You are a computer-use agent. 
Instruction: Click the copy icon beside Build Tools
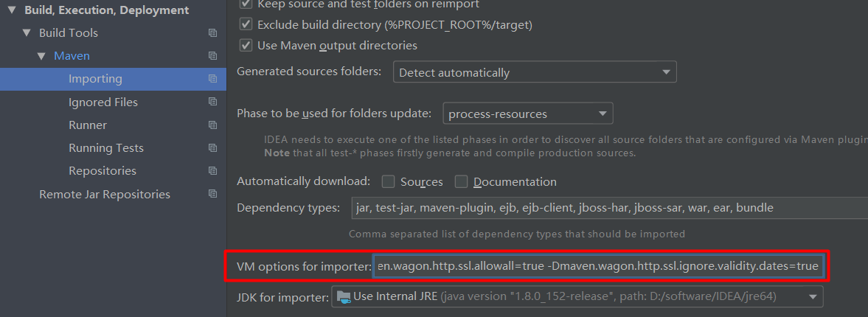[213, 33]
